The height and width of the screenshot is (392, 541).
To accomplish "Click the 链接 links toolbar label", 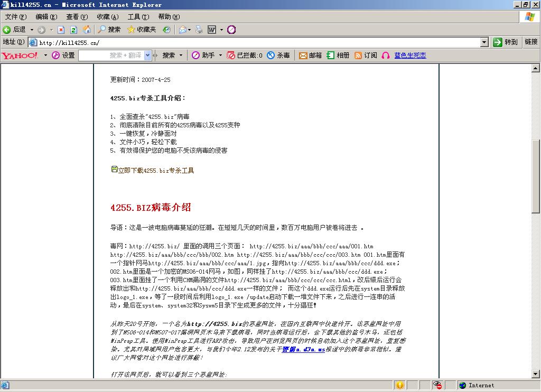I will point(531,42).
